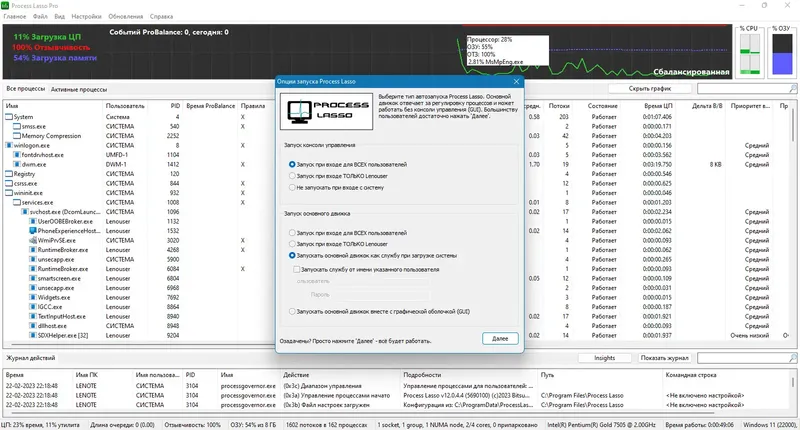Open the Обновления menu

click(126, 16)
